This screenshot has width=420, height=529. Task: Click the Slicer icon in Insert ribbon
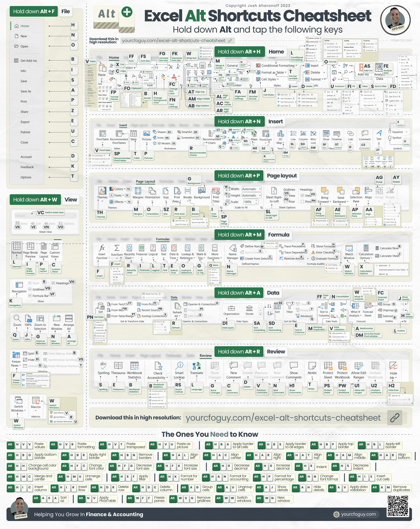tap(326, 134)
